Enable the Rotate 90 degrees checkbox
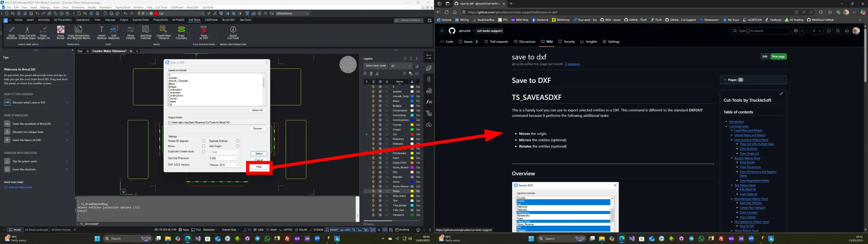 pyautogui.click(x=203, y=141)
